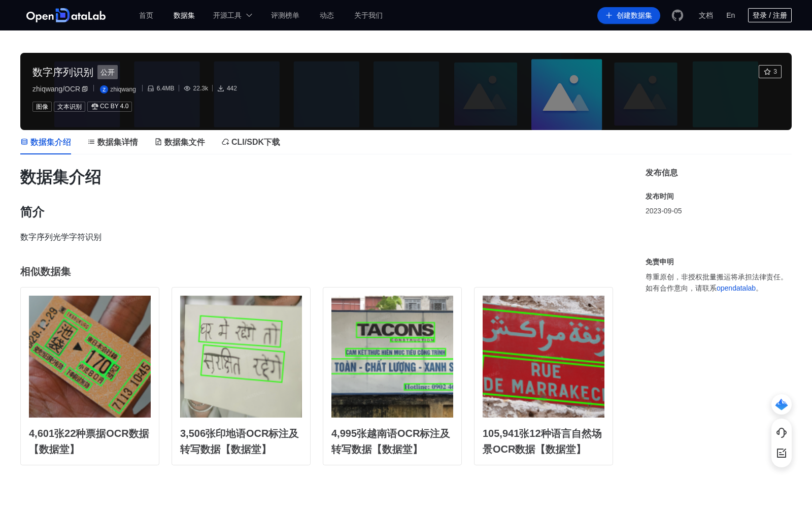This screenshot has height=508, width=812.
Task: Switch language to En
Action: pos(731,15)
